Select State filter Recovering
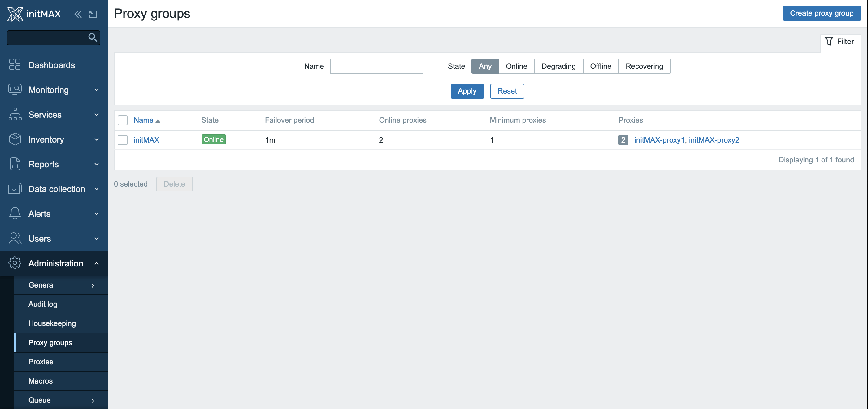868x409 pixels. click(x=644, y=66)
